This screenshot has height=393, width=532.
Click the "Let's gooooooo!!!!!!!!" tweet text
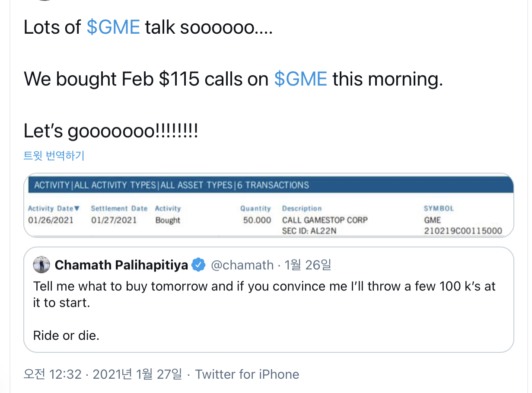pyautogui.click(x=111, y=131)
